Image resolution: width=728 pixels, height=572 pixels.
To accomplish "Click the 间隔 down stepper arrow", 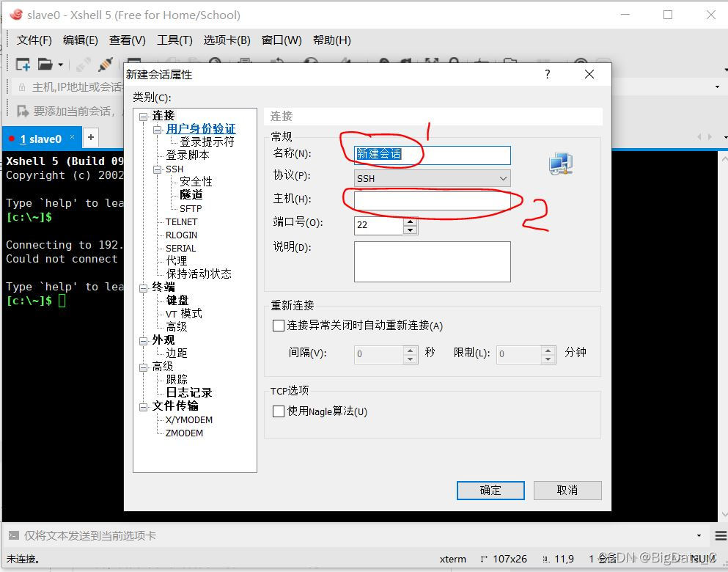I will coord(410,359).
